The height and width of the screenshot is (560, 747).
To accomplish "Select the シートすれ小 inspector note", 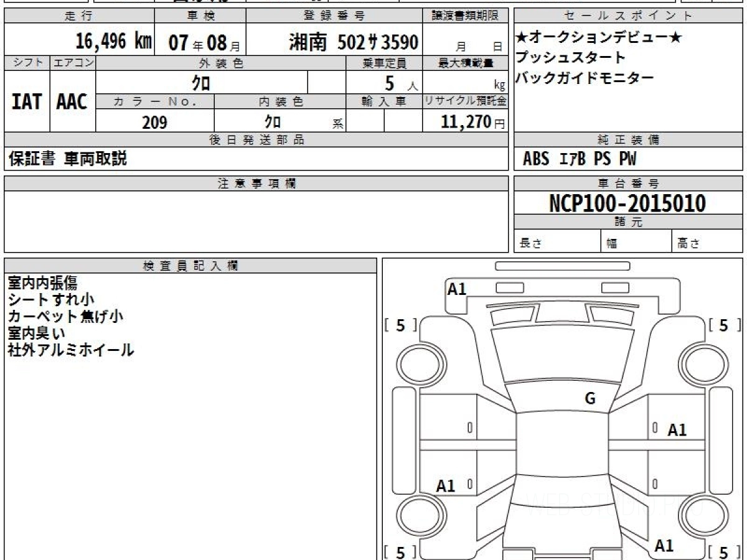I will pyautogui.click(x=51, y=300).
